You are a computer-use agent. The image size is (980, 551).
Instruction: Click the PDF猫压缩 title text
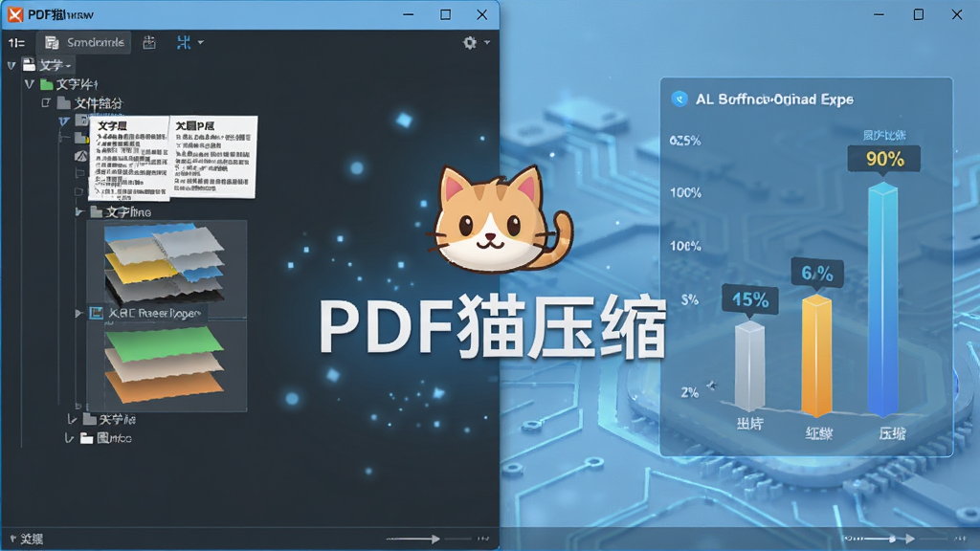tap(493, 328)
